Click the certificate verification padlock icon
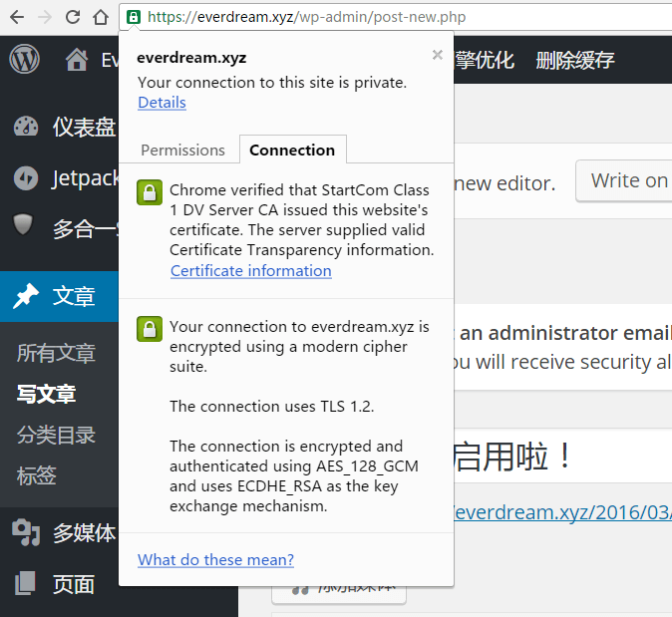This screenshot has height=617, width=672. pyautogui.click(x=150, y=192)
